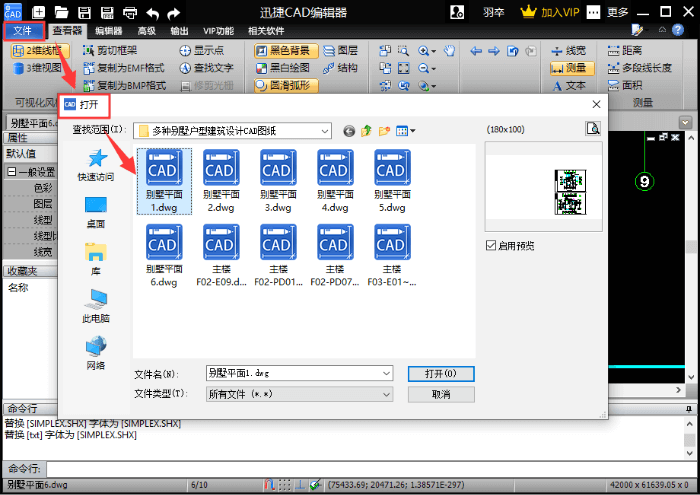Image resolution: width=700 pixels, height=495 pixels.
Task: Click the previous view left arrow icon
Action: coord(476,51)
